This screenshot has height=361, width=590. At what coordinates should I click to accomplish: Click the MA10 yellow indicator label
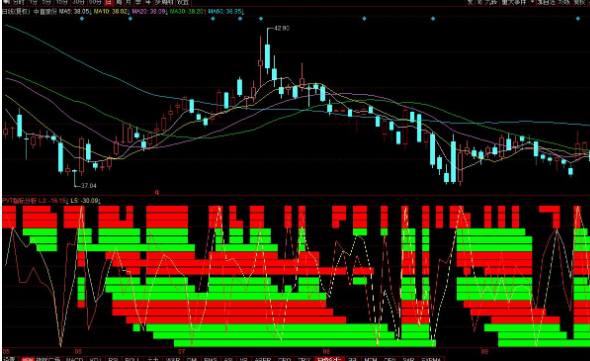click(111, 12)
